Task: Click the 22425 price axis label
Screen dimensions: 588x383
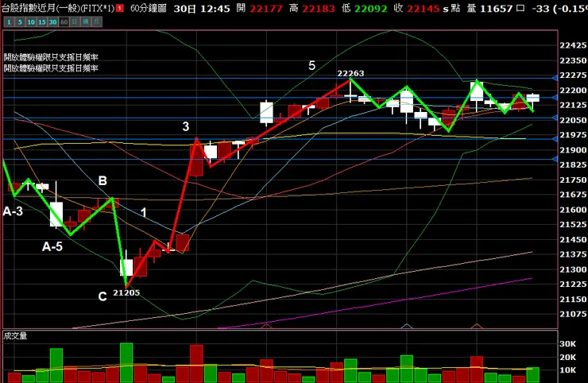Action: coord(573,45)
